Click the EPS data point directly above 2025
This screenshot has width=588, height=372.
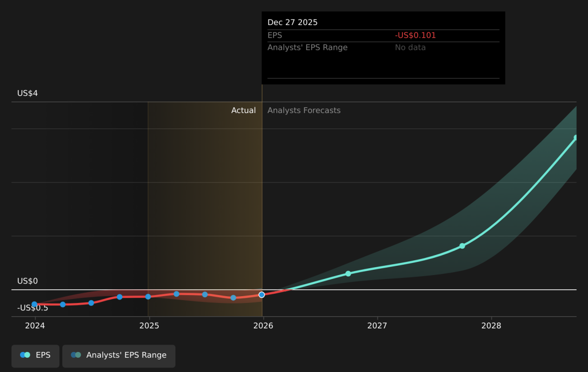click(x=148, y=297)
